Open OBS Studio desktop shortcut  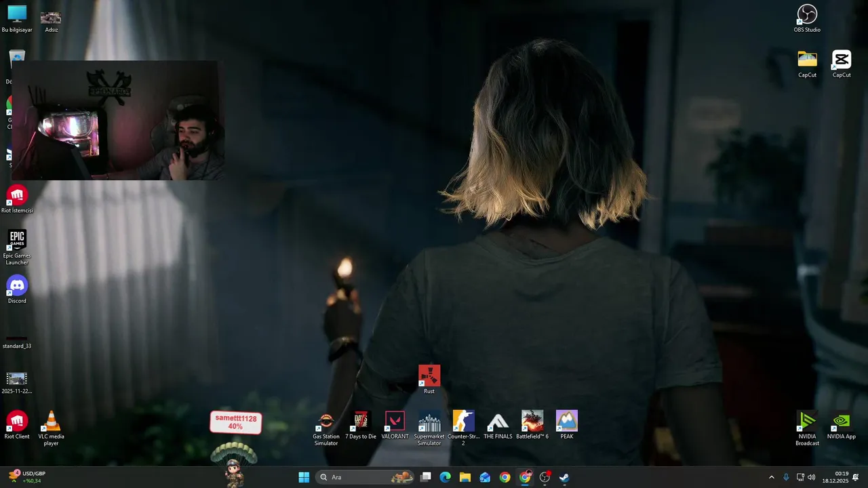(x=807, y=19)
